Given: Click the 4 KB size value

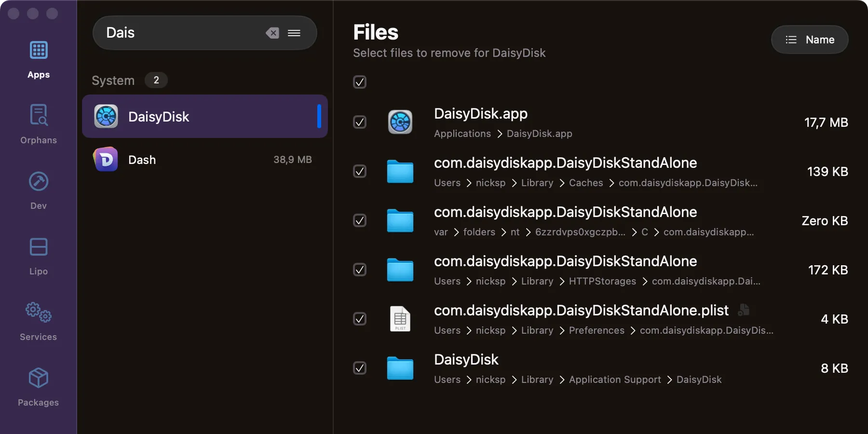Looking at the screenshot, I should tap(834, 319).
